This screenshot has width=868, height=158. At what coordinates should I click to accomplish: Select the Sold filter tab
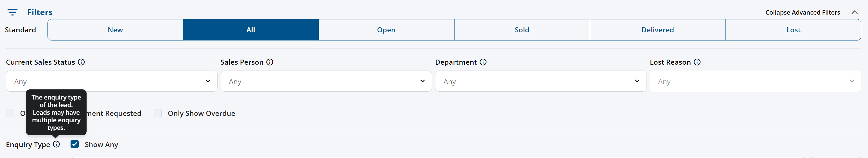pyautogui.click(x=522, y=30)
